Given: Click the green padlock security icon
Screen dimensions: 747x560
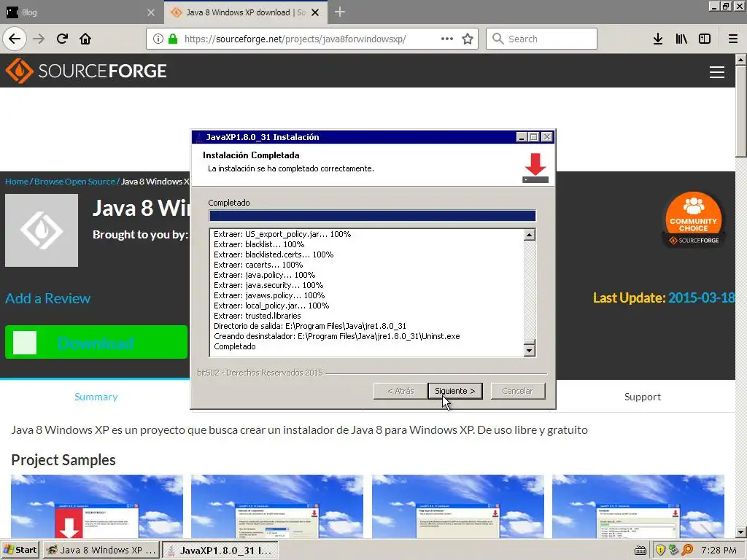Looking at the screenshot, I should pos(173,39).
